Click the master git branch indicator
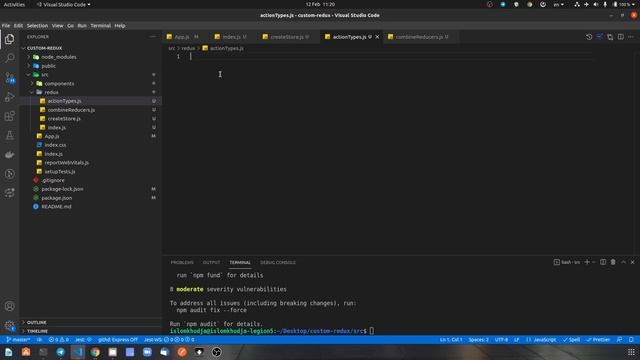 click(x=18, y=340)
